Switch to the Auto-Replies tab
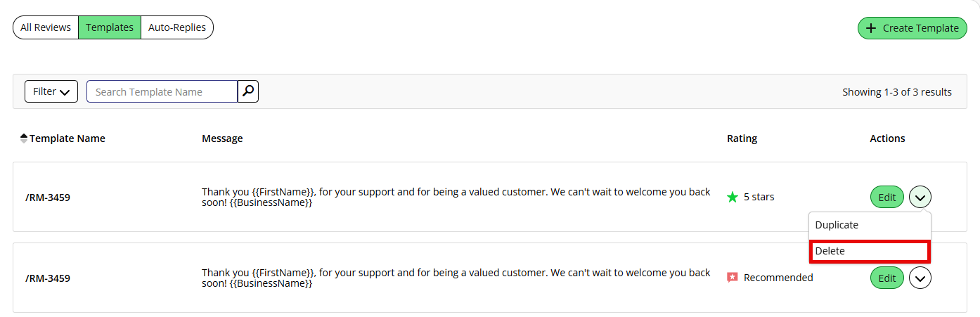The width and height of the screenshot is (980, 317). click(x=177, y=27)
